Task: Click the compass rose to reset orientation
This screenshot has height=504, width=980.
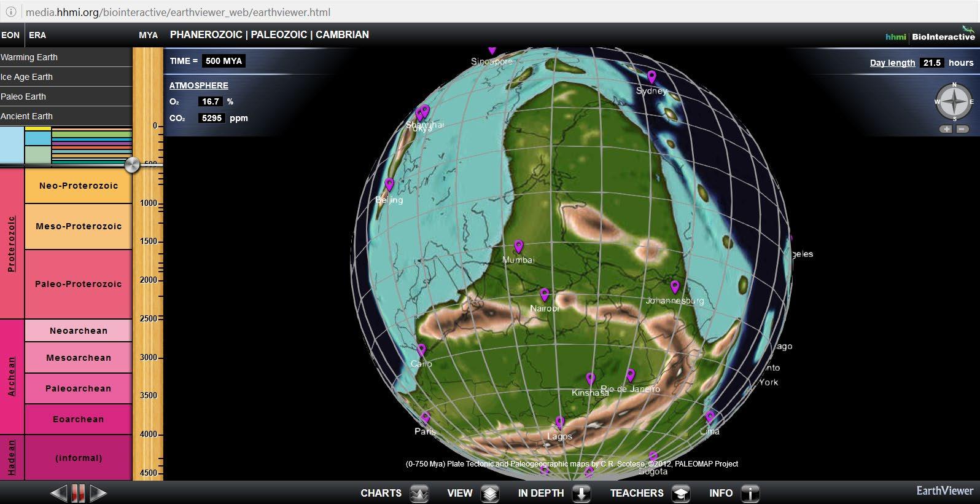Action: (954, 102)
